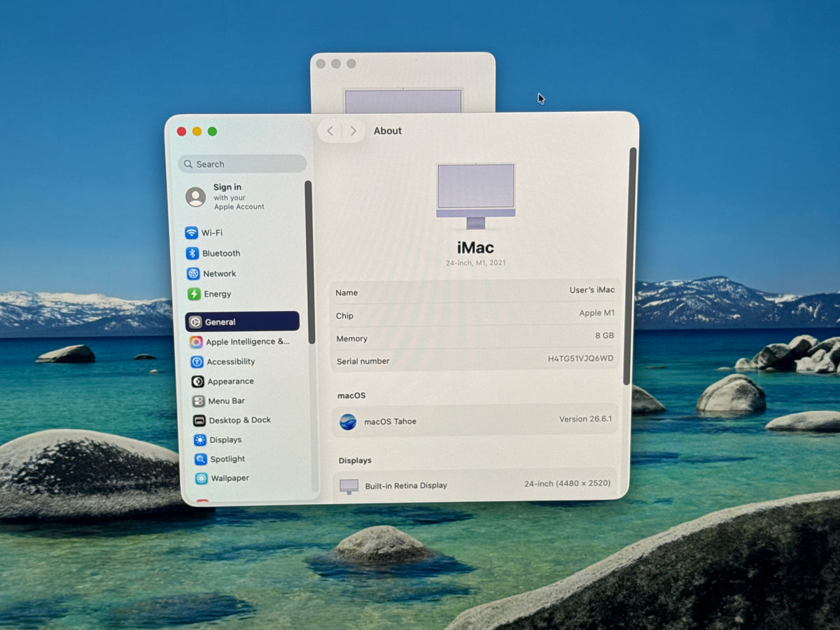Screen dimensions: 840x630
Task: Click the Built-in Retina Display label
Action: (406, 486)
